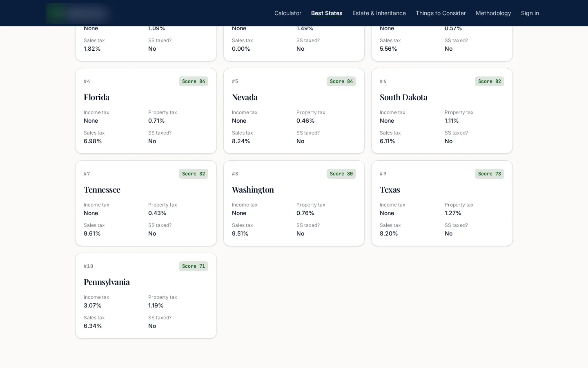Image resolution: width=588 pixels, height=368 pixels.
Task: Click Pennsylvania's Score 71 badge
Action: [x=194, y=266]
